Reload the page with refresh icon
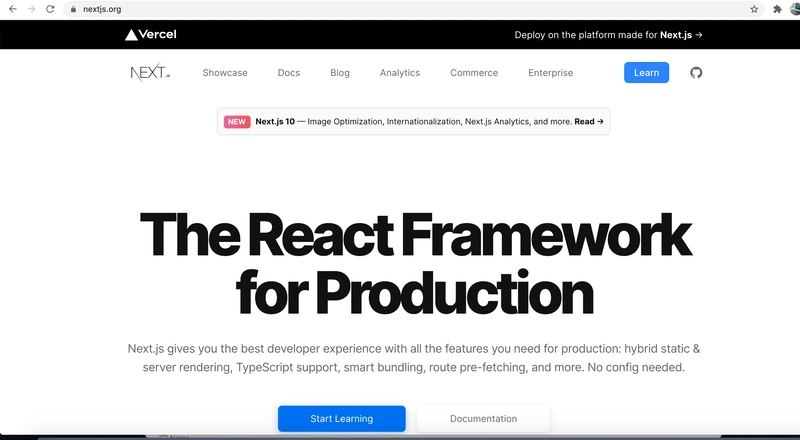 pyautogui.click(x=50, y=9)
